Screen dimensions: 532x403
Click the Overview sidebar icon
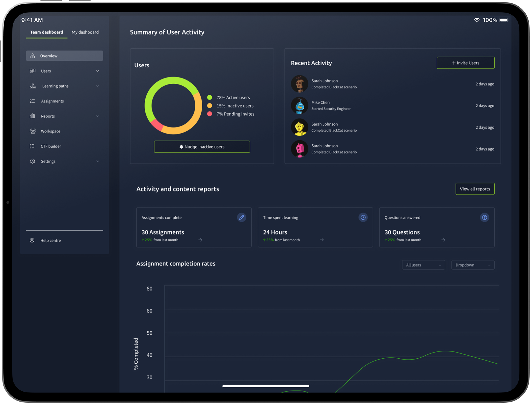(x=32, y=56)
